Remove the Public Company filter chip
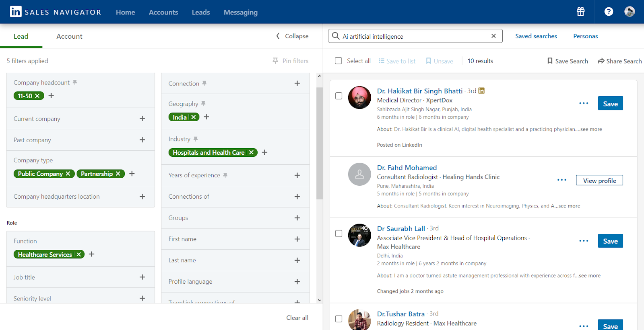This screenshot has height=330, width=644. (68, 174)
